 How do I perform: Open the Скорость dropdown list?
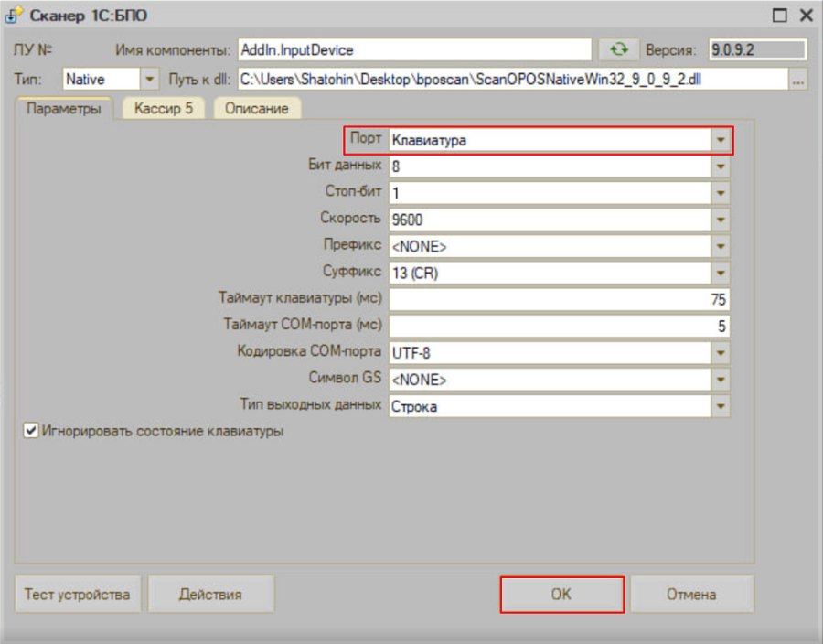click(721, 220)
